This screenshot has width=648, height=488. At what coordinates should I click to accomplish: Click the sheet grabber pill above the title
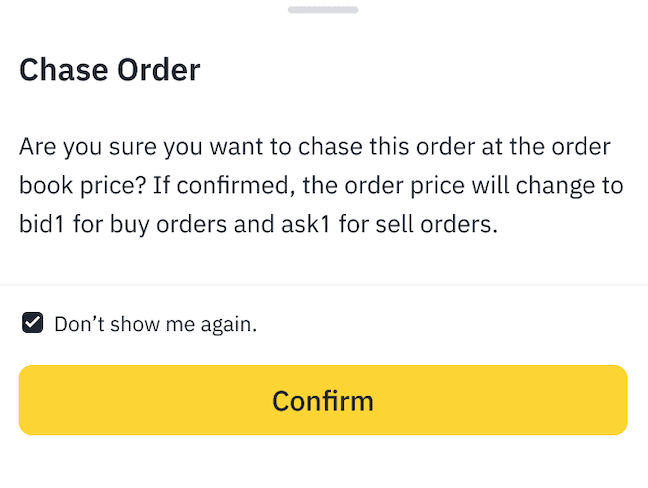click(323, 9)
